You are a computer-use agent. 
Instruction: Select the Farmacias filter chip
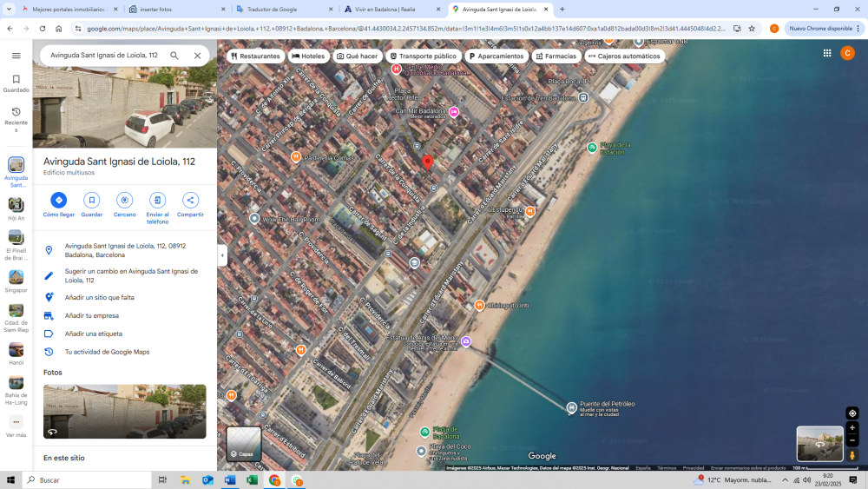click(x=556, y=56)
